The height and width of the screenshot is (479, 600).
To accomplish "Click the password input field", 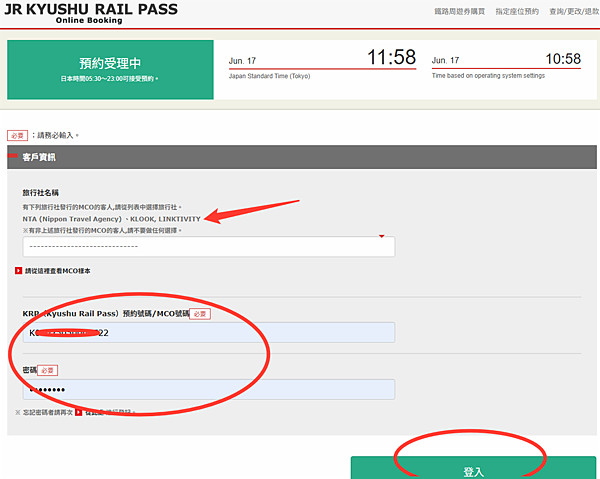I will [x=209, y=389].
